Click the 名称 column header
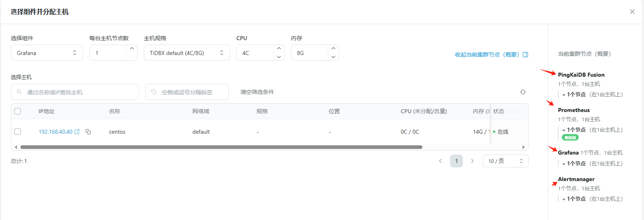Image resolution: width=644 pixels, height=220 pixels. click(115, 111)
